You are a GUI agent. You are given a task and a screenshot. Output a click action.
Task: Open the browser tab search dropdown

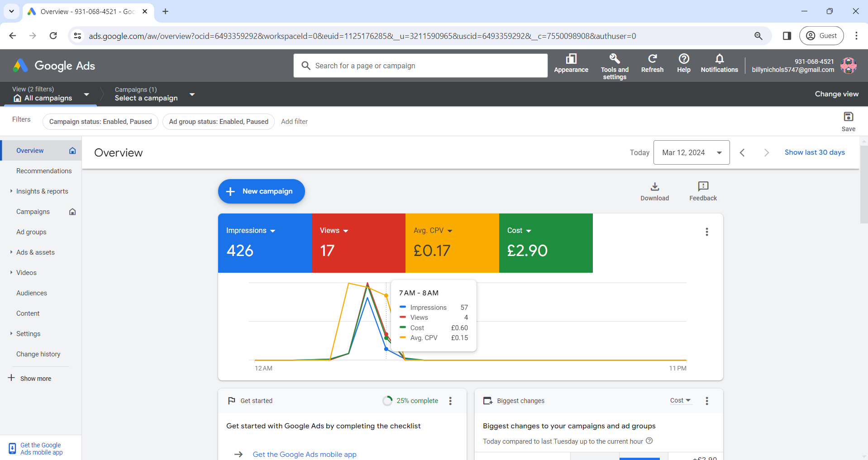tap(11, 11)
